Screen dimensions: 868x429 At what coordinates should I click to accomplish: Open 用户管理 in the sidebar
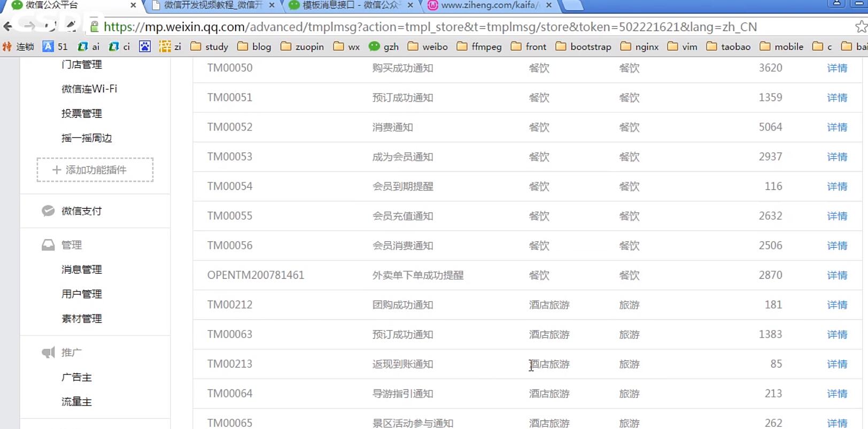(82, 294)
